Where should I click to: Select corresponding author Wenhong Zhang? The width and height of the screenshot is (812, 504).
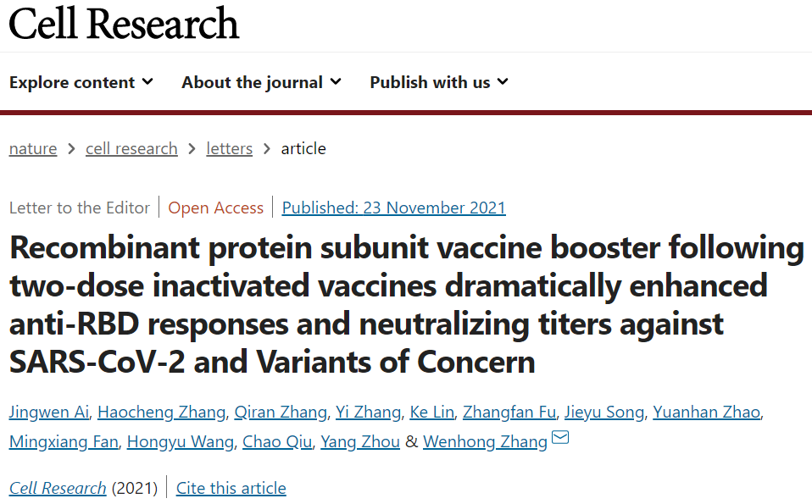[x=485, y=441]
